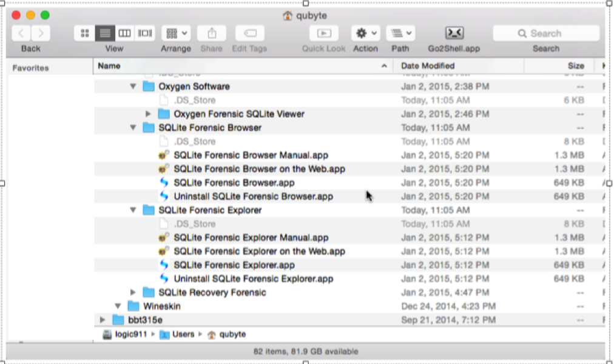This screenshot has height=364, width=614.
Task: Click the Search field
Action: [x=546, y=33]
